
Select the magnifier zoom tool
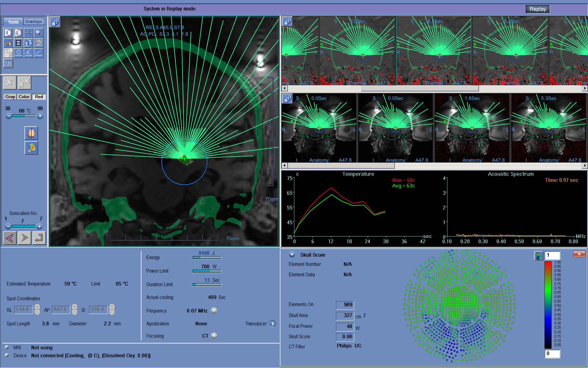pyautogui.click(x=39, y=33)
